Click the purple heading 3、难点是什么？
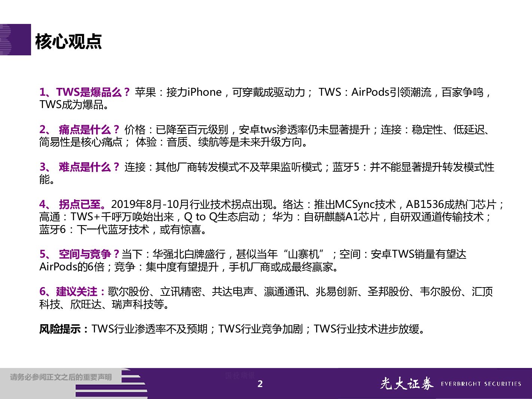532x399 pixels. (x=79, y=167)
